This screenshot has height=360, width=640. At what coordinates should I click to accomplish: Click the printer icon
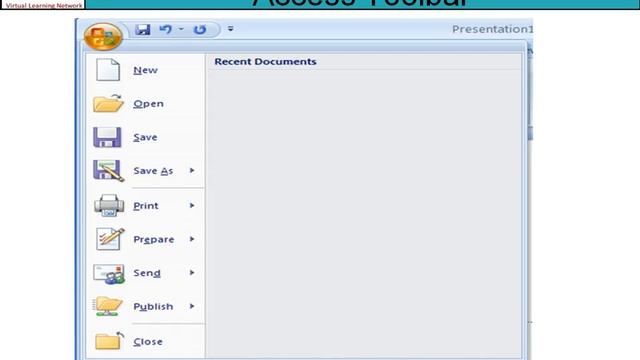(109, 205)
